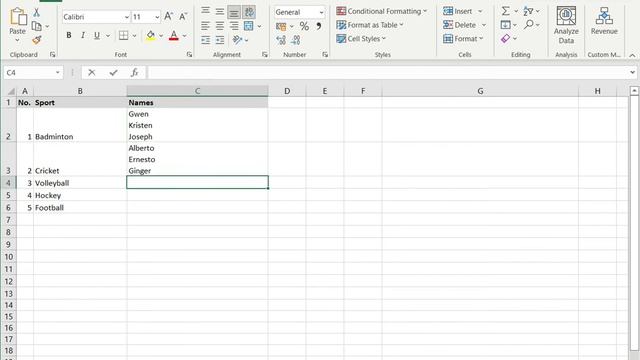
Task: Collapse the ribbon with chevron
Action: 632,55
